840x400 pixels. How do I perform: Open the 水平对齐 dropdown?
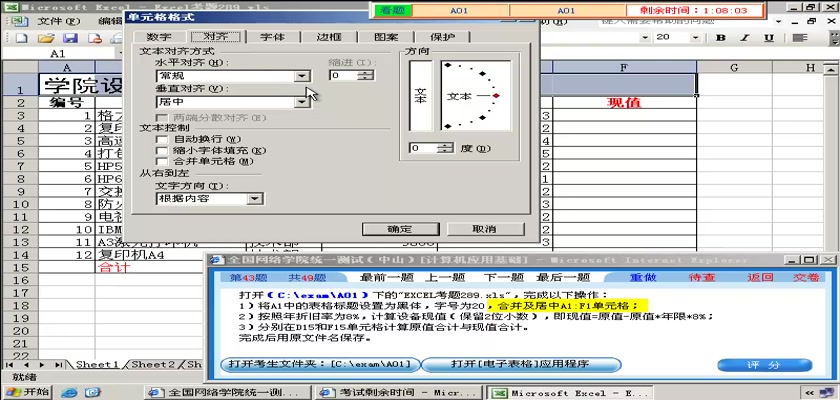tap(302, 76)
